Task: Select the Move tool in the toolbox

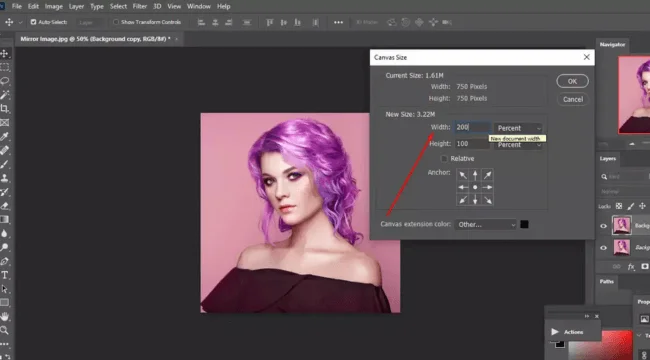Action: click(5, 54)
